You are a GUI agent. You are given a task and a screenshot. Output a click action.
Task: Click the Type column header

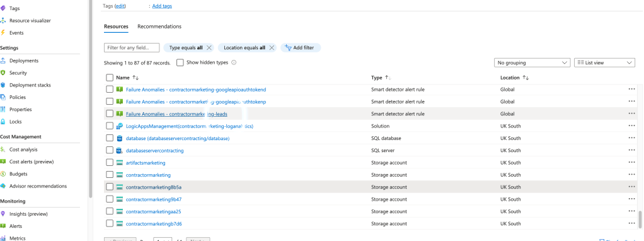[x=377, y=78]
